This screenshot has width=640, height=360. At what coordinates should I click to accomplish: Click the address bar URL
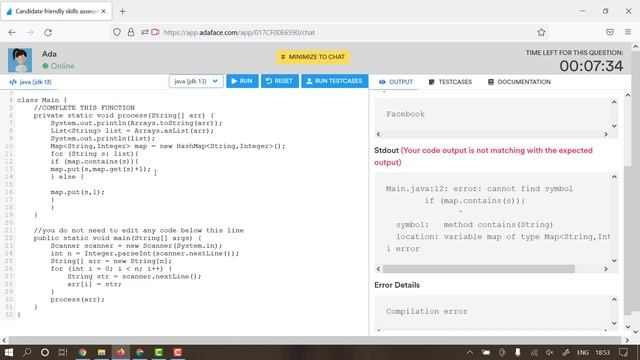239,32
